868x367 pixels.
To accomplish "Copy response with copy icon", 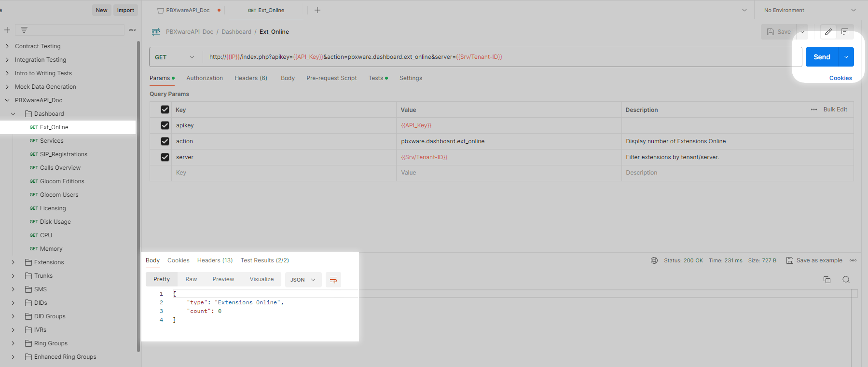I will click(x=827, y=280).
